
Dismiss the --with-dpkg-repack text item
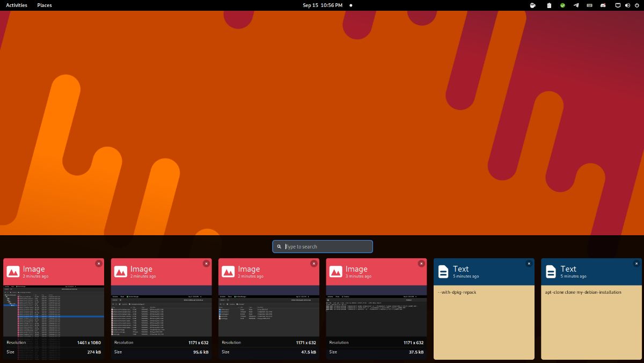tap(529, 264)
